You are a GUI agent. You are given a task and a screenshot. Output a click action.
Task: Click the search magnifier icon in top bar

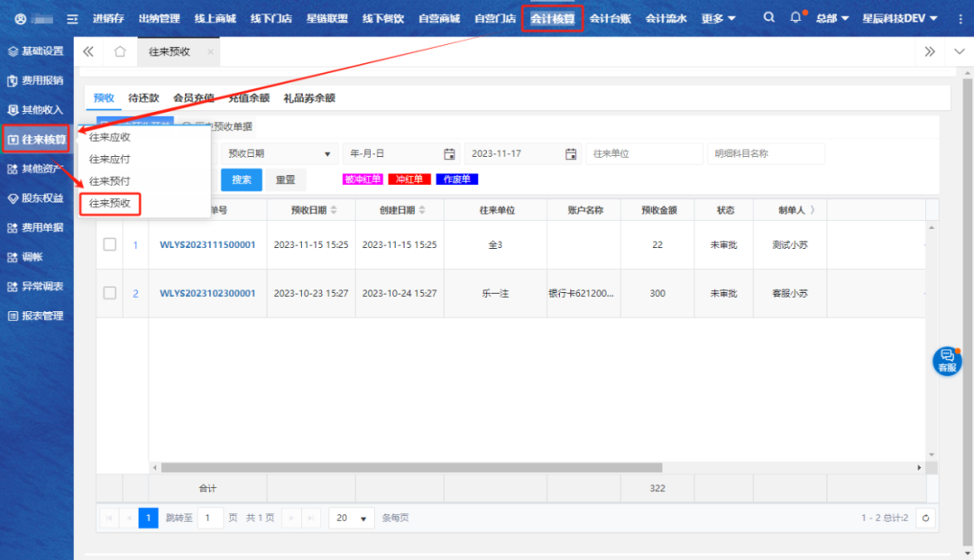(x=768, y=18)
